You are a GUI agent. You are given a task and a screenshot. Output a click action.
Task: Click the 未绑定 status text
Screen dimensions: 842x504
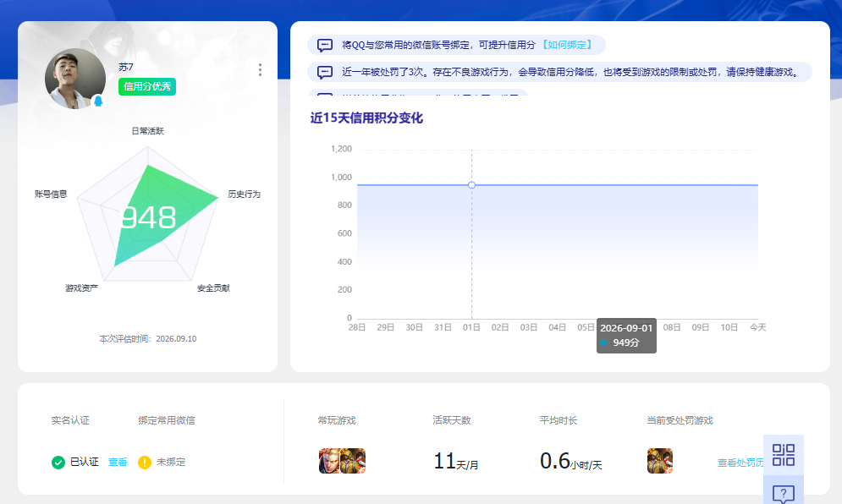pyautogui.click(x=171, y=462)
